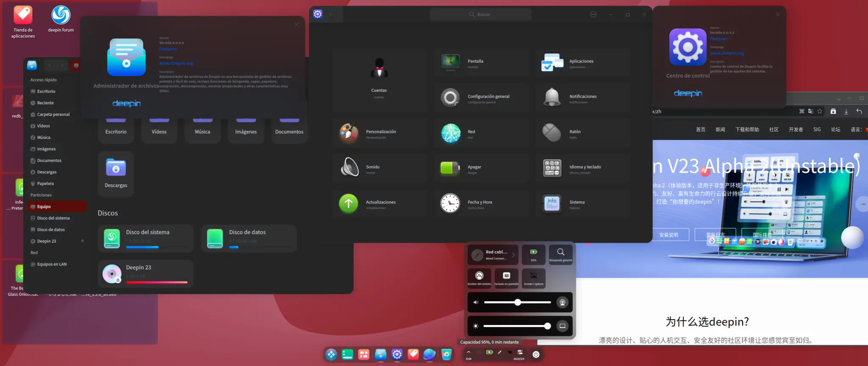Viewport: 868px width, 366px height.
Task: Open Búsqueda general from quick panel
Action: 561,255
